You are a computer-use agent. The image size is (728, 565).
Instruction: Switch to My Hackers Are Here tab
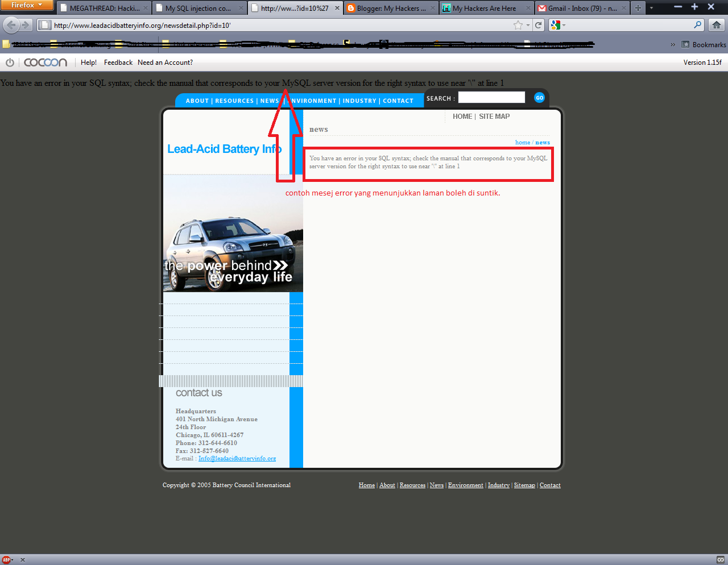click(487, 8)
